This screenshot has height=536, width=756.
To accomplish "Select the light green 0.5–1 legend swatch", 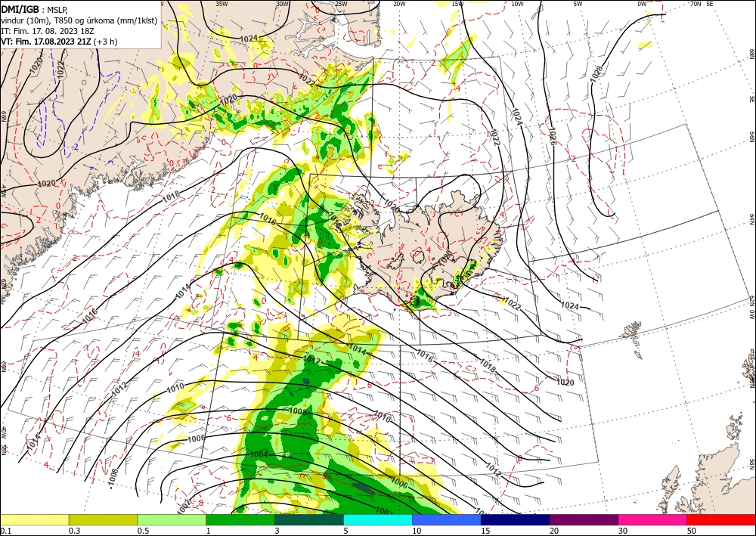I will click(172, 519).
